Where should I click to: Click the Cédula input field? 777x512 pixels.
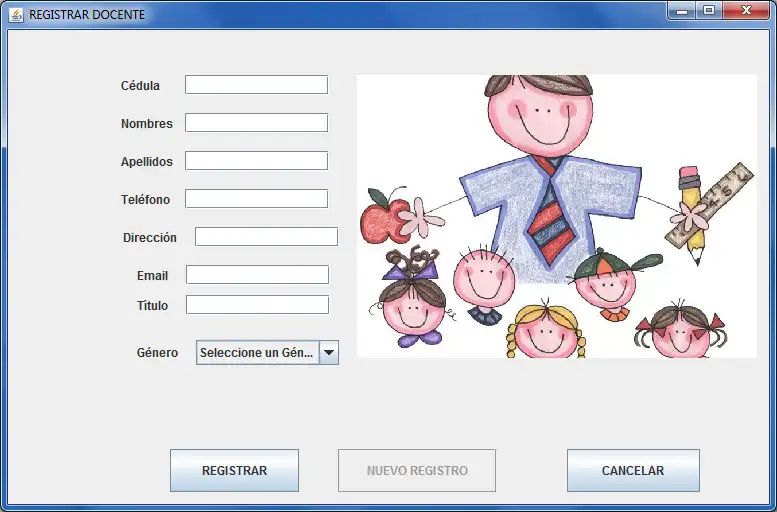tap(257, 85)
